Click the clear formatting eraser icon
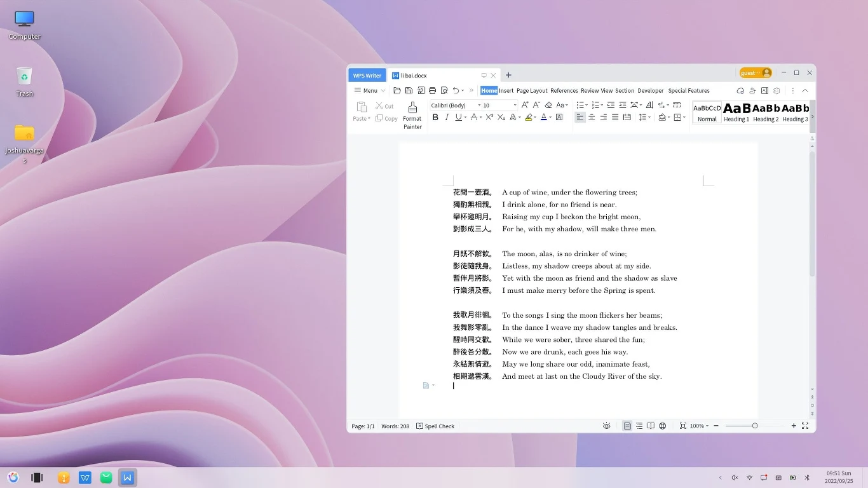The height and width of the screenshot is (488, 868). (x=548, y=105)
